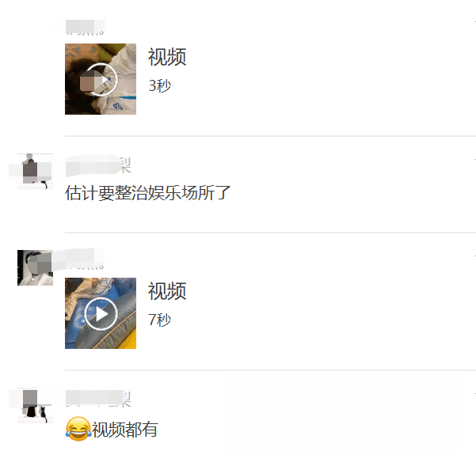Open the blue-and-yellow thumbnail of the 7秒 video
This screenshot has width=476, height=466.
[x=101, y=313]
